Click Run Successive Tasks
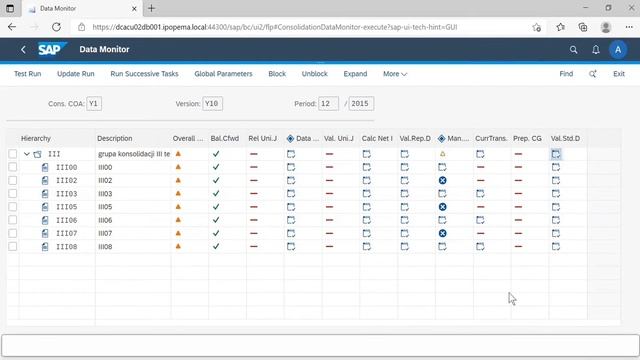This screenshot has width=640, height=360. (144, 74)
